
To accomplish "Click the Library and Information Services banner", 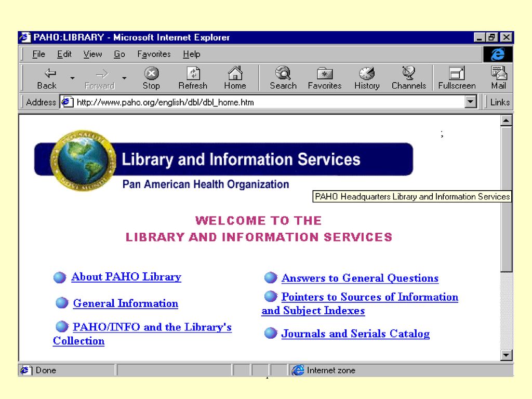I will (224, 159).
